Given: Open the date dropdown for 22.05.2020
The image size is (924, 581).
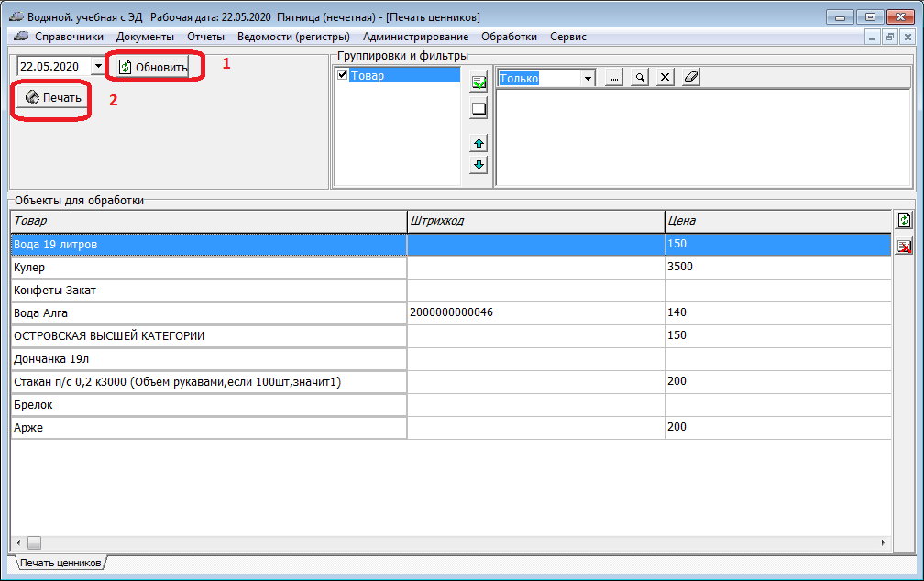Looking at the screenshot, I should tap(98, 67).
